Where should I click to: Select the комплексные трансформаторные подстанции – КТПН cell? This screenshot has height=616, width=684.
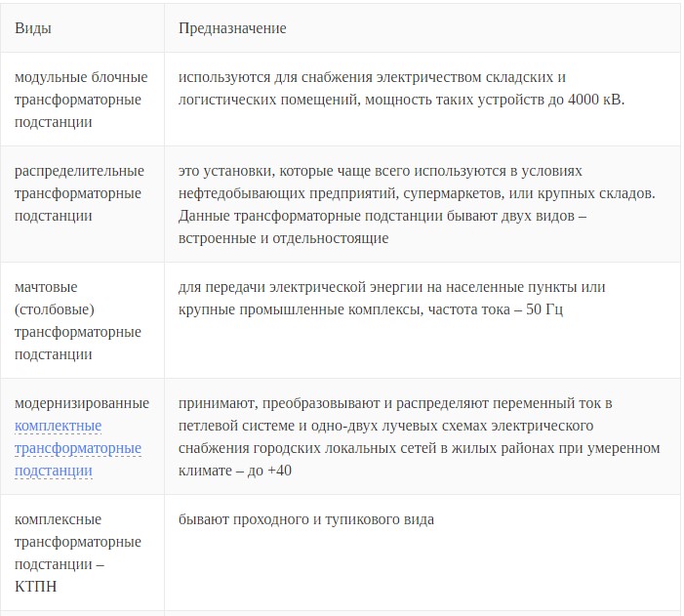[x=78, y=554]
